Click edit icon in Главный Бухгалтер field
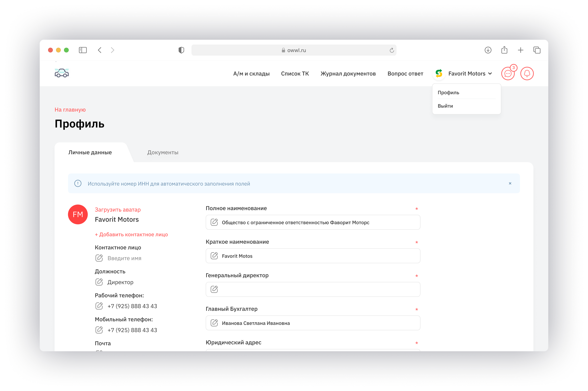This screenshot has width=588, height=391. 214,323
